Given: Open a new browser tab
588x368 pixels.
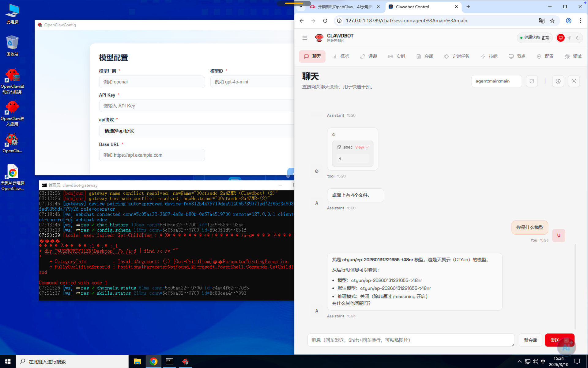Looking at the screenshot, I should point(468,6).
